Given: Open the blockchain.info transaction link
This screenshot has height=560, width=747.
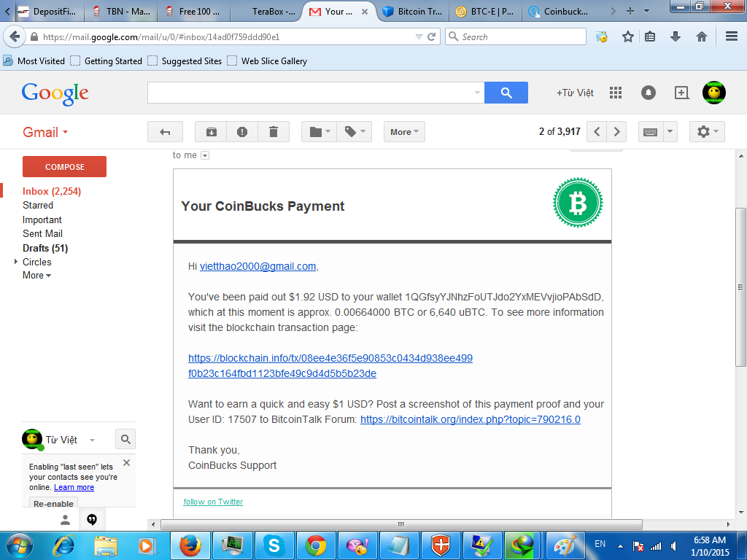Looking at the screenshot, I should [x=330, y=365].
